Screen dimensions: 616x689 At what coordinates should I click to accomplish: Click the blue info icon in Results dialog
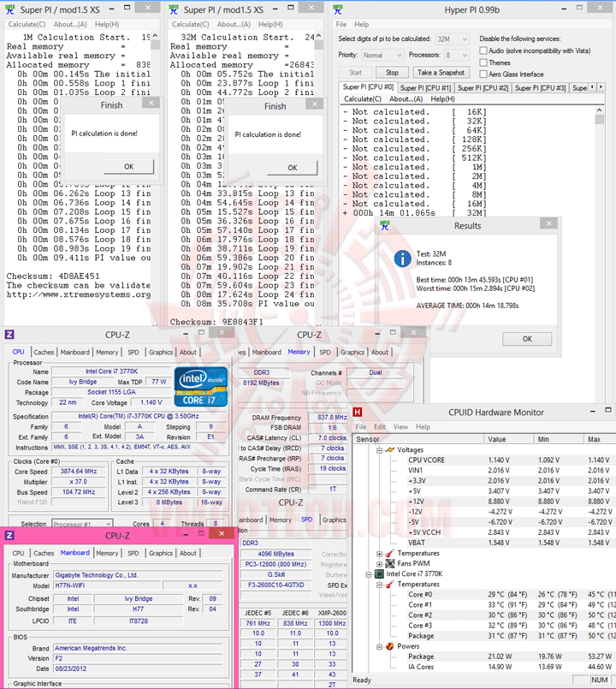402,258
